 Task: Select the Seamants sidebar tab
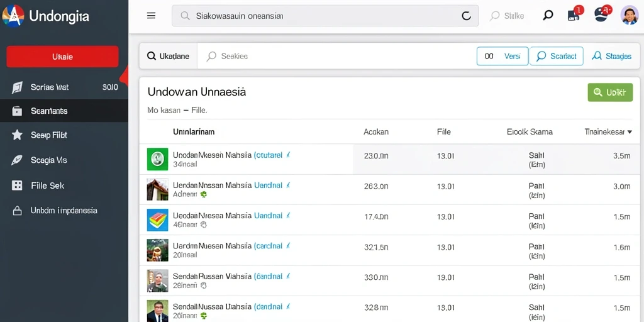(64, 111)
